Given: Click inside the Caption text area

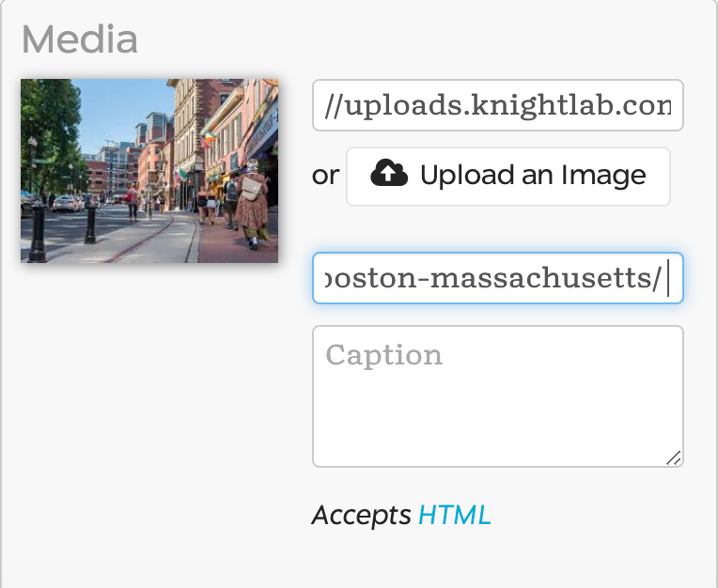Looking at the screenshot, I should tap(498, 396).
